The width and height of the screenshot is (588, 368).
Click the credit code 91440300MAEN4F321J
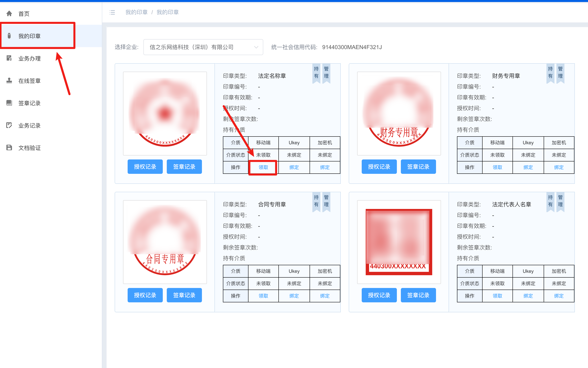pyautogui.click(x=352, y=47)
